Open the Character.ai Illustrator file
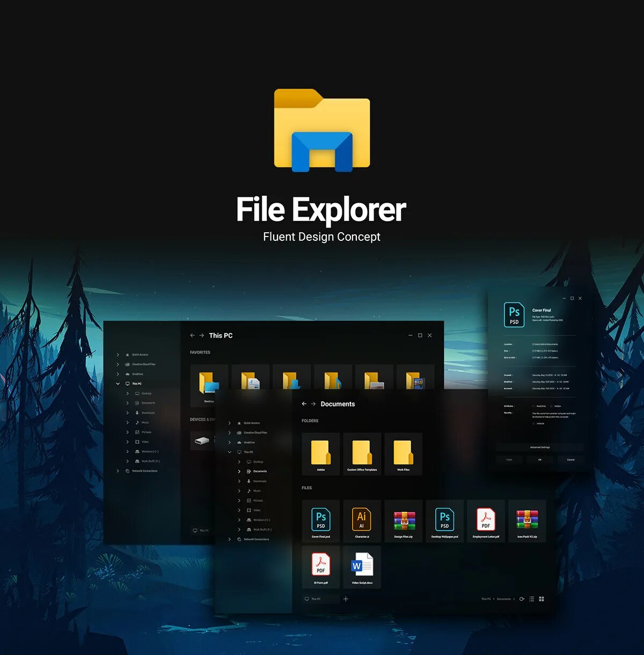 [x=362, y=521]
